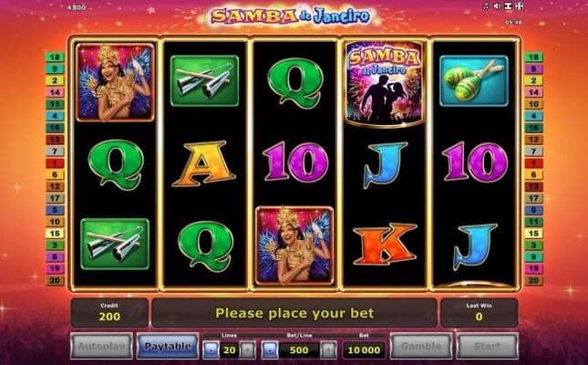Click the orange K symbol on reel four

point(385,244)
